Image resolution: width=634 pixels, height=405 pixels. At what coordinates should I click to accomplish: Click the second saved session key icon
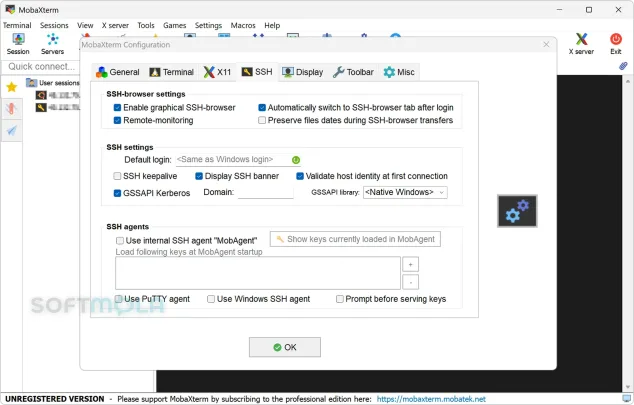[x=41, y=108]
